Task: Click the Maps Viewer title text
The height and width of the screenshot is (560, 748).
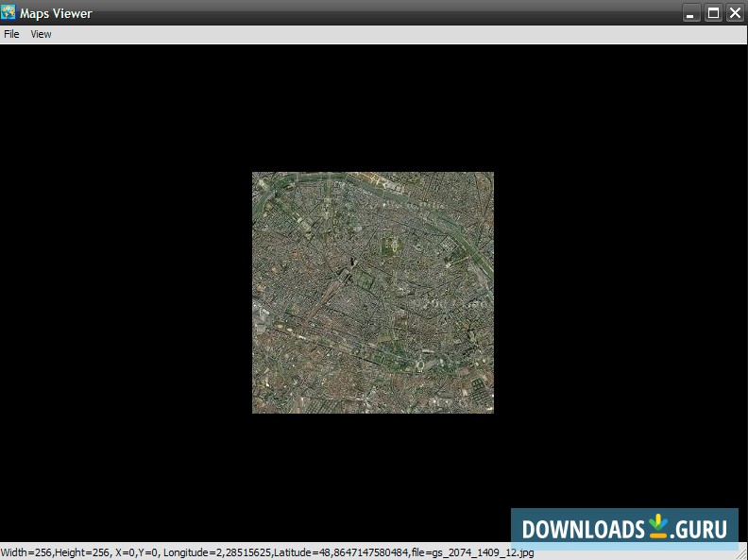Action: coord(56,13)
